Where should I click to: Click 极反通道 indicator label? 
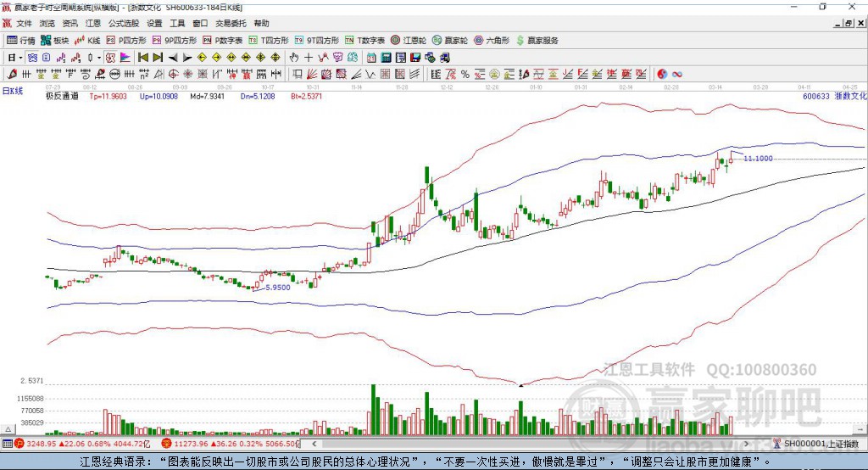(62, 96)
